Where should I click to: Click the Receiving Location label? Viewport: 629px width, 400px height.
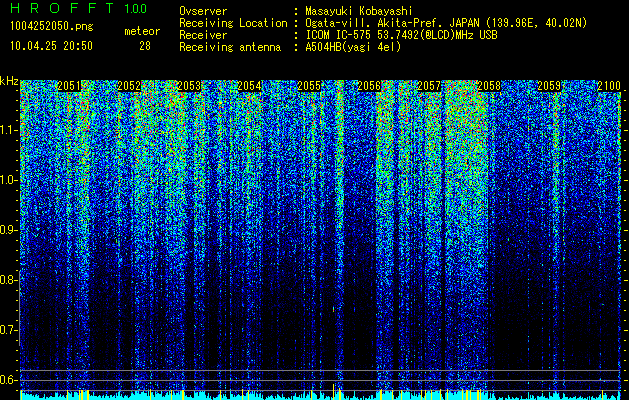pyautogui.click(x=233, y=23)
